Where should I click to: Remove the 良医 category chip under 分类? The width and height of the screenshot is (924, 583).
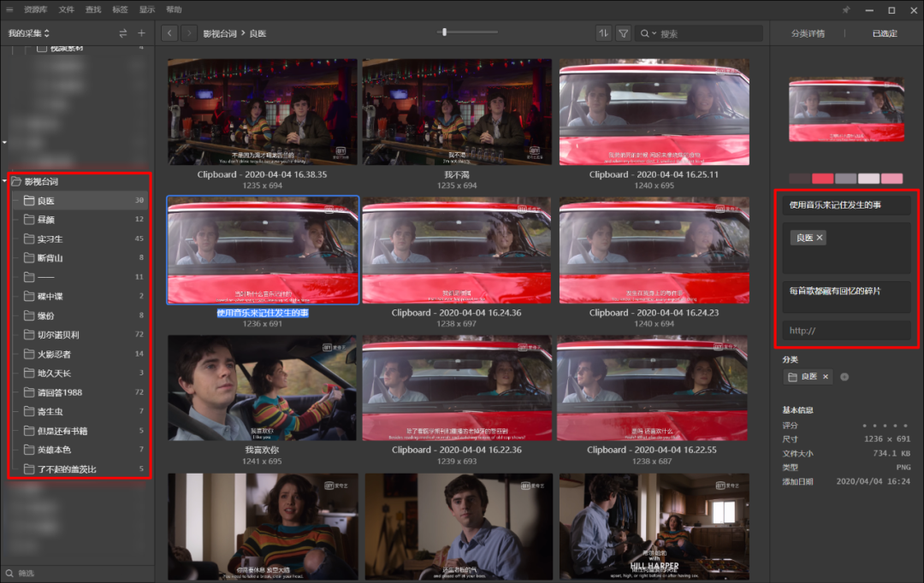[826, 377]
